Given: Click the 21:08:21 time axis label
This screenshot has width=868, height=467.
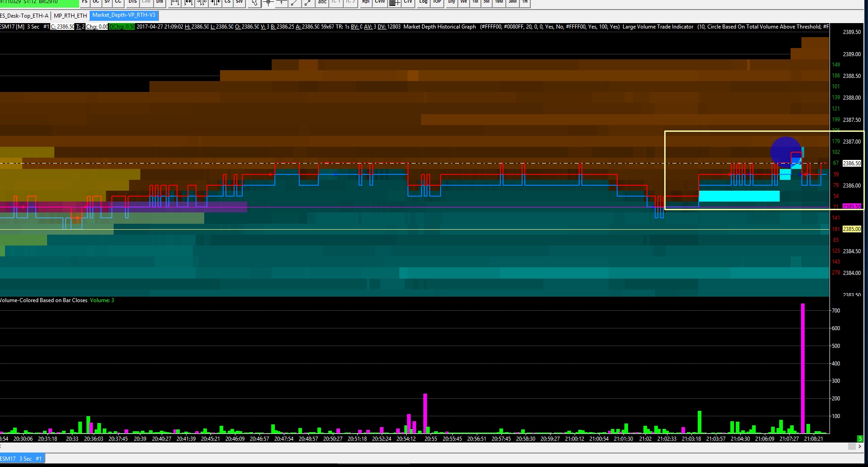Looking at the screenshot, I should [813, 439].
